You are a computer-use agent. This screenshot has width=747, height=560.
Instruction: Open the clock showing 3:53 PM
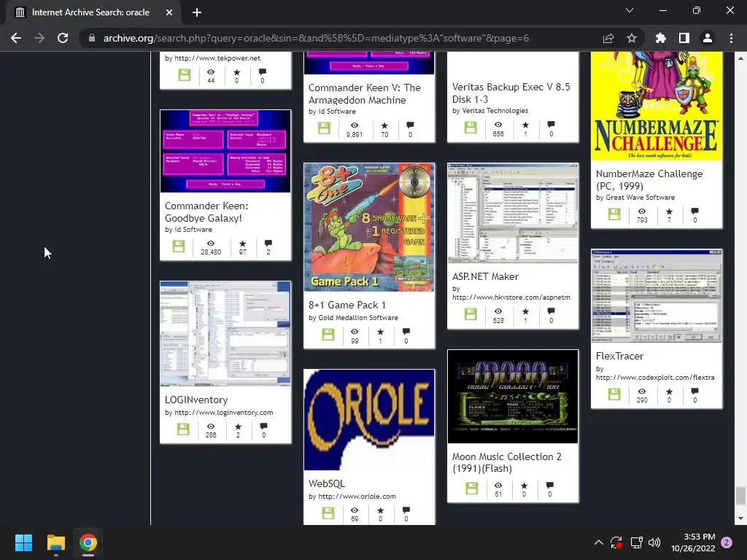[693, 542]
